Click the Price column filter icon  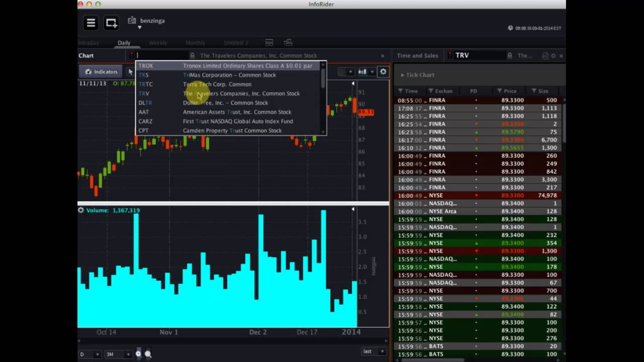(500, 91)
